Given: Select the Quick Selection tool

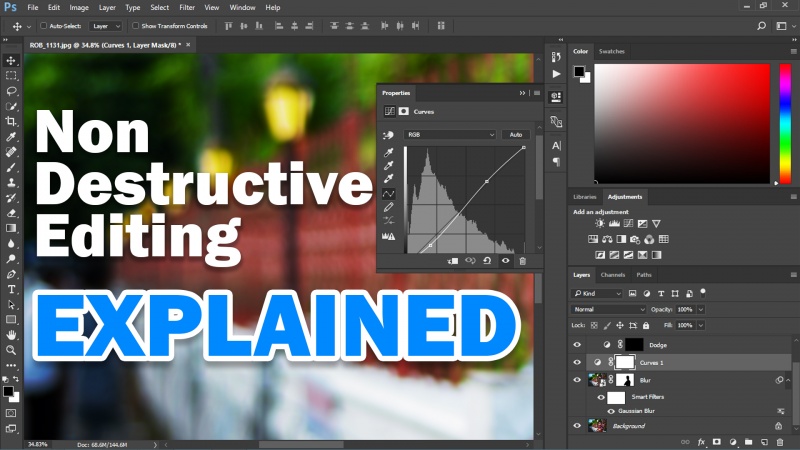Looking at the screenshot, I should (x=11, y=106).
